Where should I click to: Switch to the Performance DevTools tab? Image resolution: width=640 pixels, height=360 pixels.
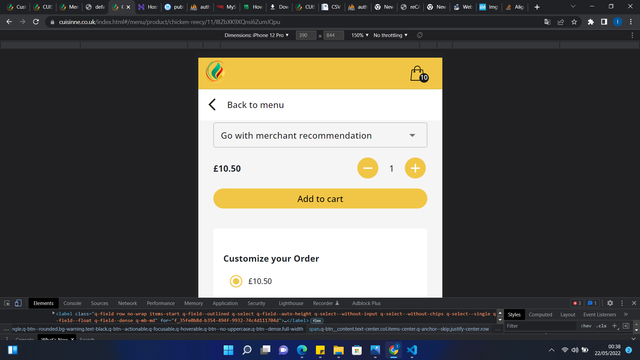pyautogui.click(x=160, y=303)
